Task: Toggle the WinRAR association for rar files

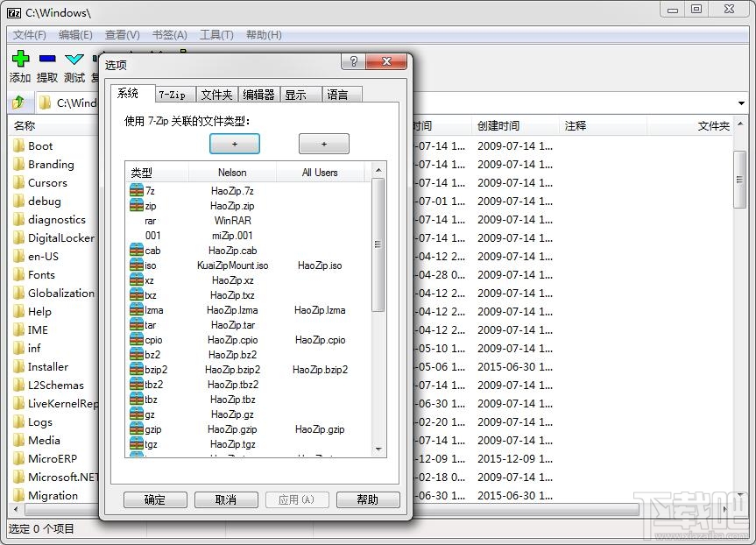Action: click(x=231, y=220)
